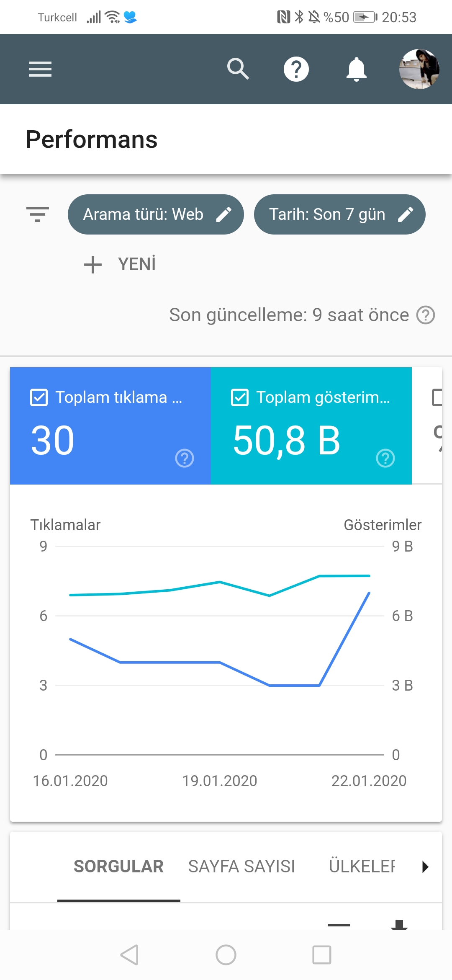Open help icon on Toplam gösterim card

point(385,458)
